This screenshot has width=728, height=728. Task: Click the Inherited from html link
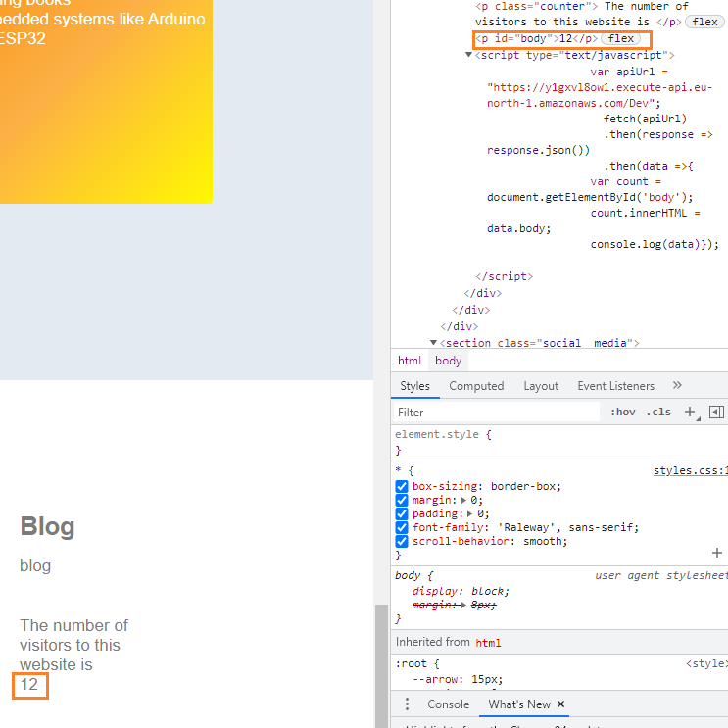[488, 643]
